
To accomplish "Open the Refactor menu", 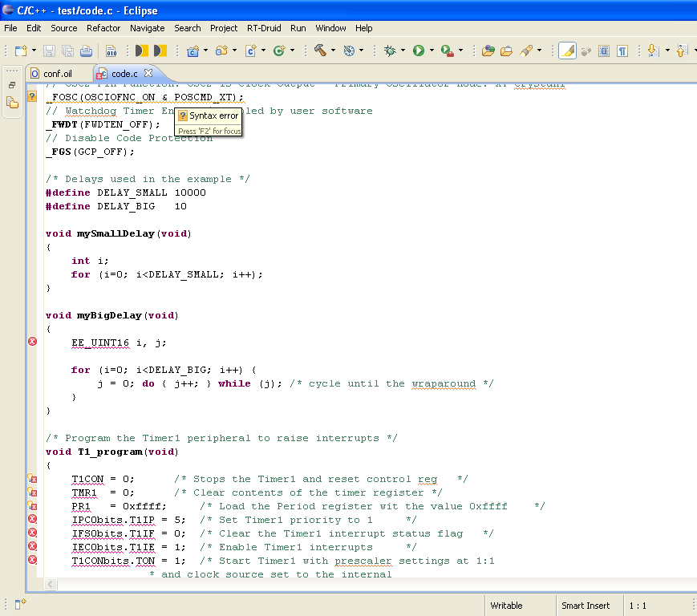I will click(x=103, y=28).
